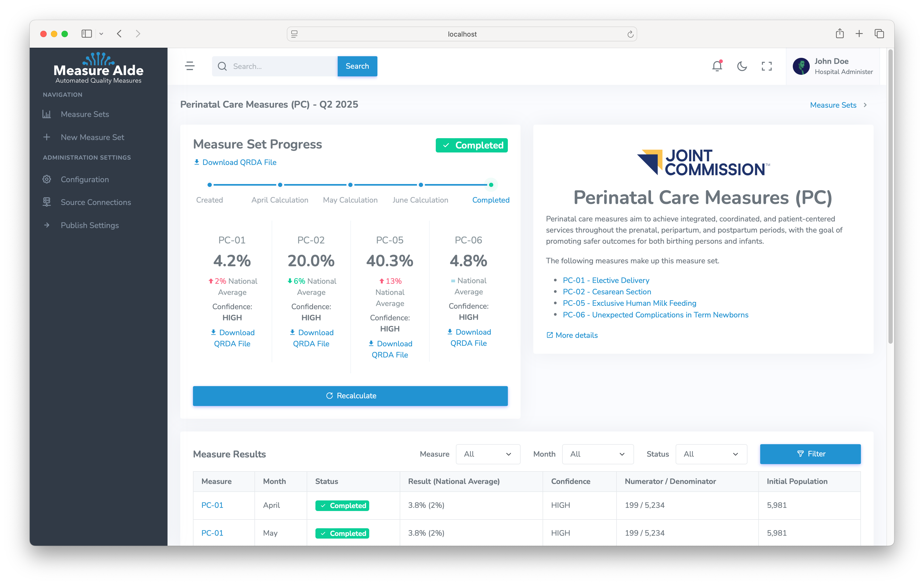Viewport: 924px width, 585px height.
Task: Toggle sidebar with hamburger menu icon
Action: pyautogui.click(x=190, y=66)
